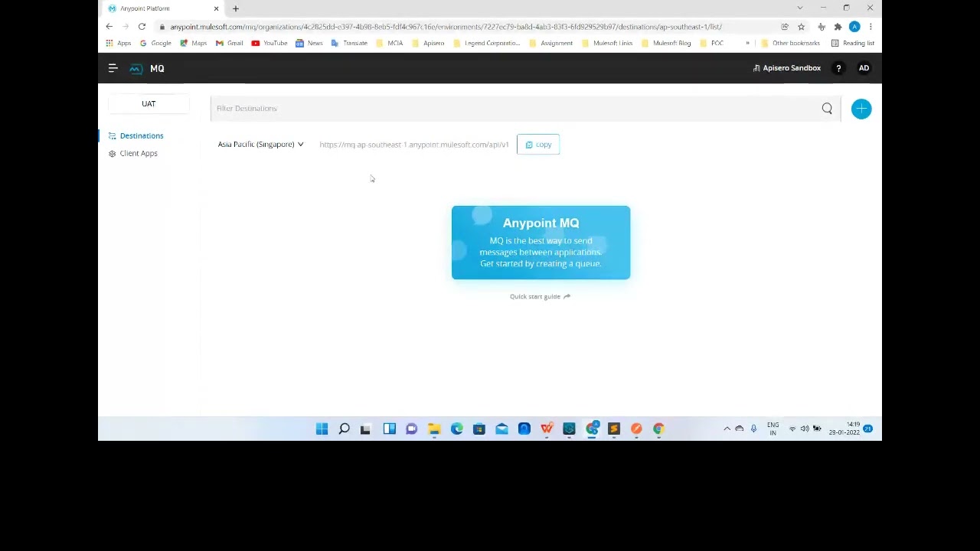
Task: Open the speaker volume tray icon
Action: [805, 429]
